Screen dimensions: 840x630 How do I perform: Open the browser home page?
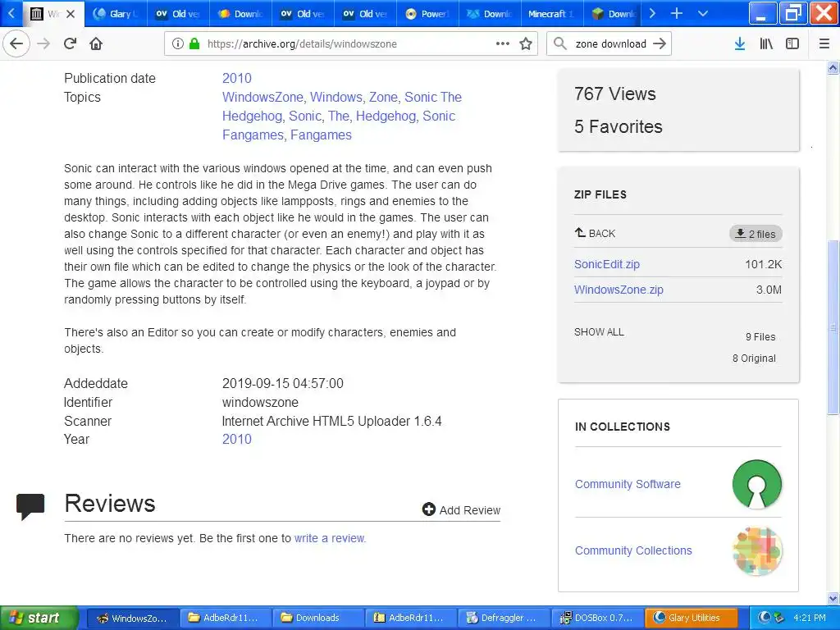(96, 43)
